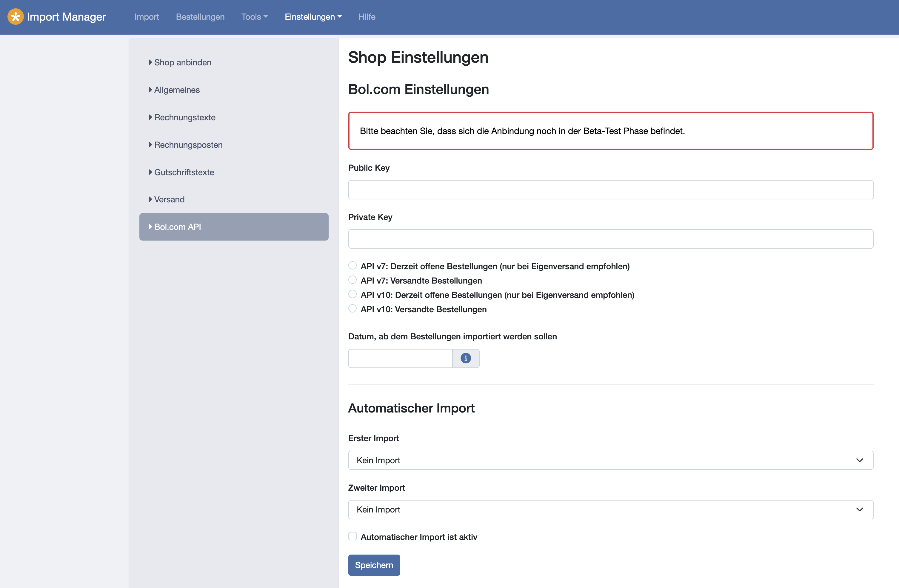Enable Automatischer Import ist aktiv checkbox
Screen dimensions: 899x588
click(352, 536)
